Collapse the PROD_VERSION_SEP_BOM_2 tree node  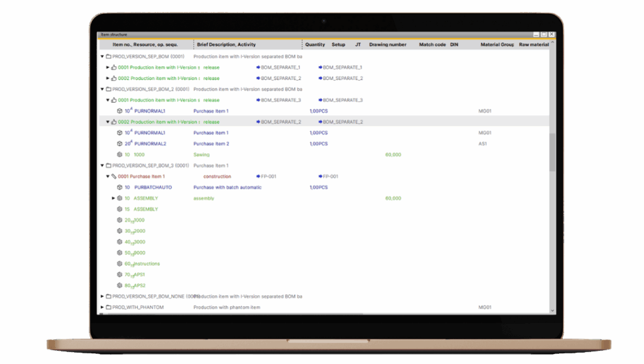[102, 89]
